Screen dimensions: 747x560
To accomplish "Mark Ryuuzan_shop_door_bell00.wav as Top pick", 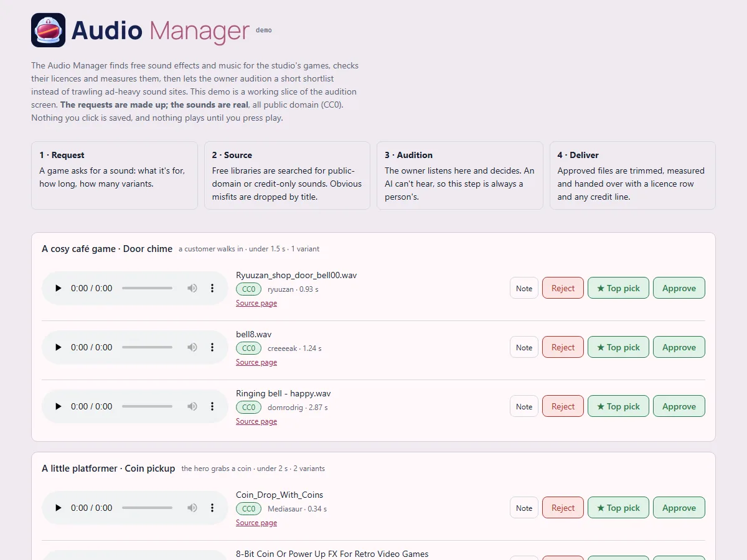I will tap(618, 288).
